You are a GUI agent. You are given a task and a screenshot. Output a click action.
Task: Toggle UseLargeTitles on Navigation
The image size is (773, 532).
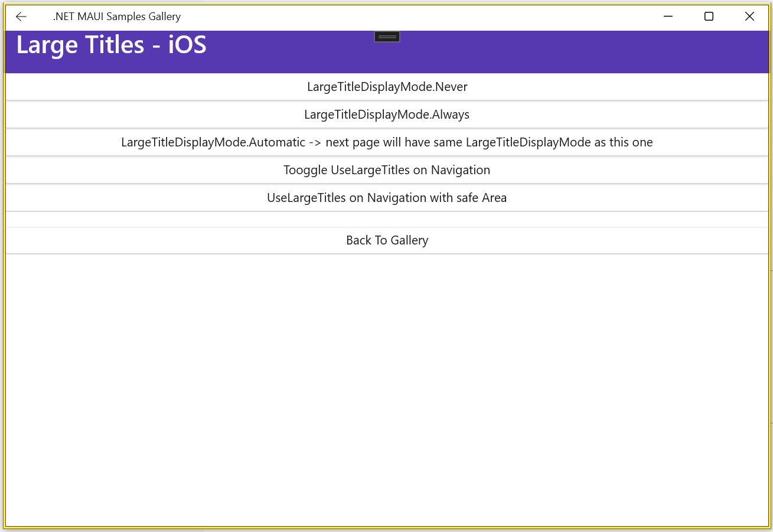coord(387,170)
